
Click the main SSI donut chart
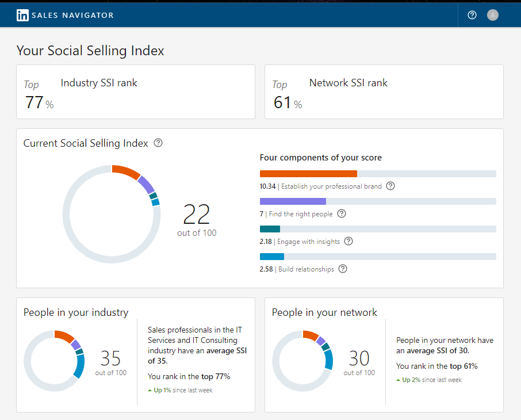[112, 214]
